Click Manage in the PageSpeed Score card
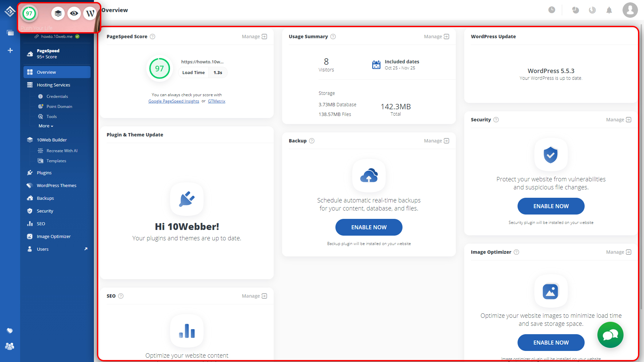 click(x=254, y=37)
